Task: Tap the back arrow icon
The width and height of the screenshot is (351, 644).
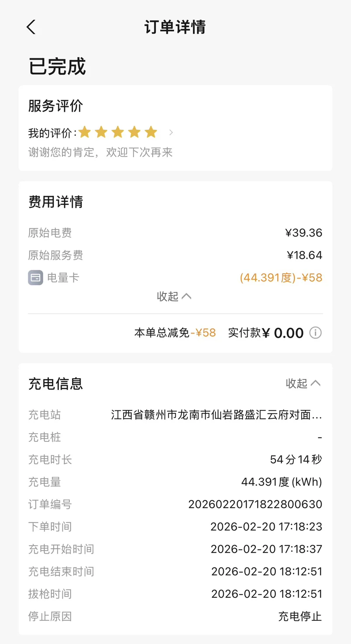Action: pyautogui.click(x=31, y=27)
